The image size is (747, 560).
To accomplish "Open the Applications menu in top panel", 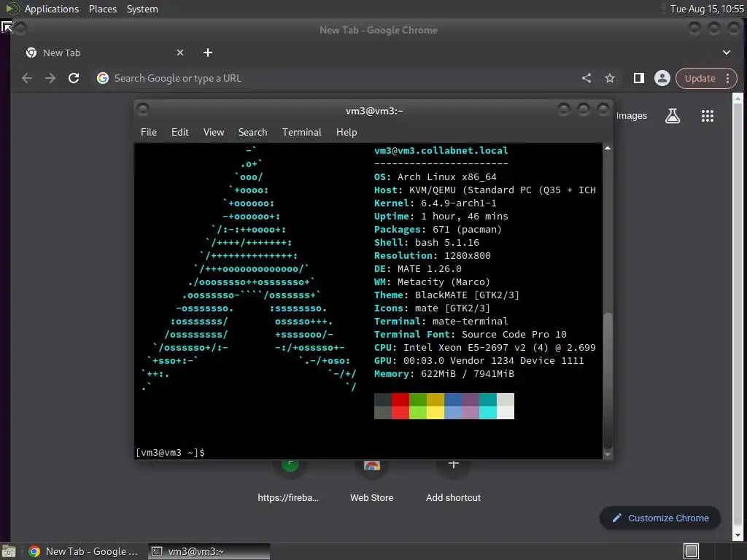I will click(x=52, y=9).
